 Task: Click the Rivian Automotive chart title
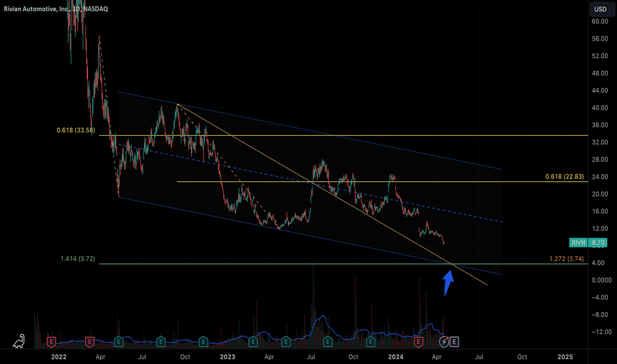(56, 9)
